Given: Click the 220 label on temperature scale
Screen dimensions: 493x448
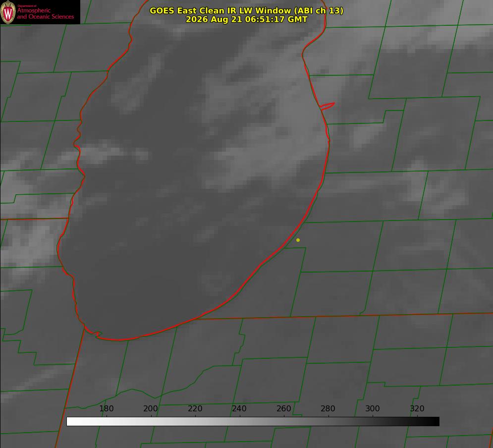Looking at the screenshot, I should [195, 408].
